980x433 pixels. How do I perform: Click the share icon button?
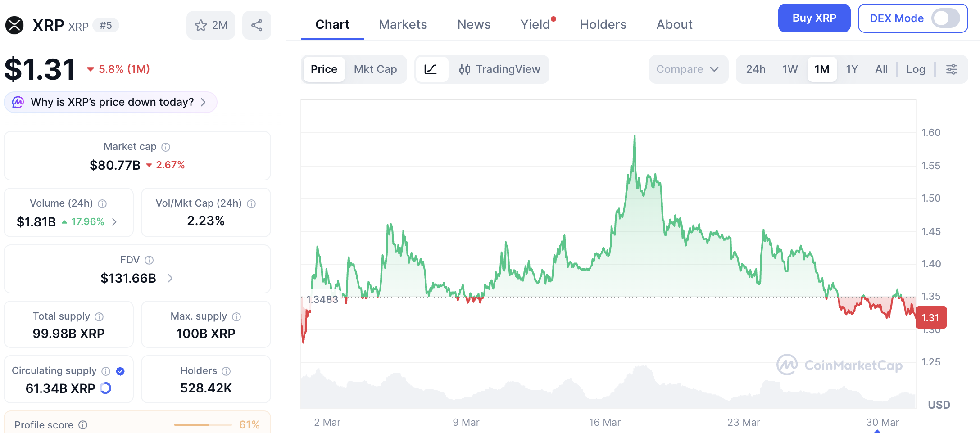(257, 25)
